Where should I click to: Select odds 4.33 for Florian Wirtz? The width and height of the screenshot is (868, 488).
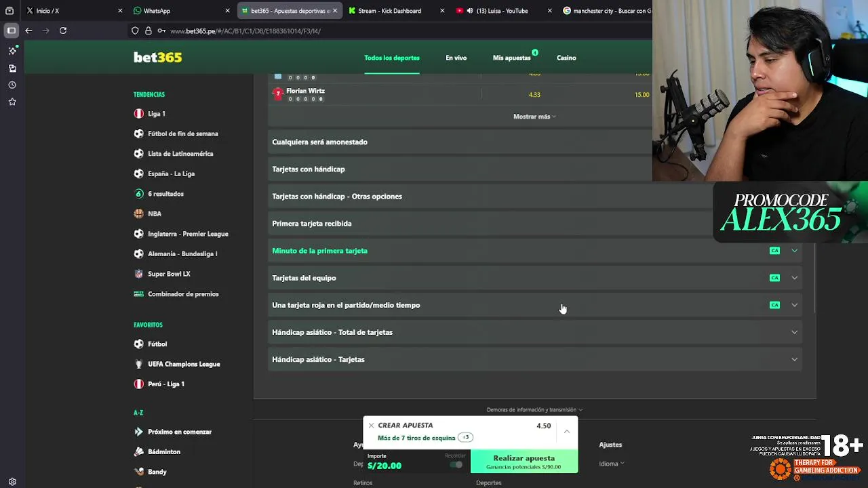pyautogui.click(x=534, y=95)
